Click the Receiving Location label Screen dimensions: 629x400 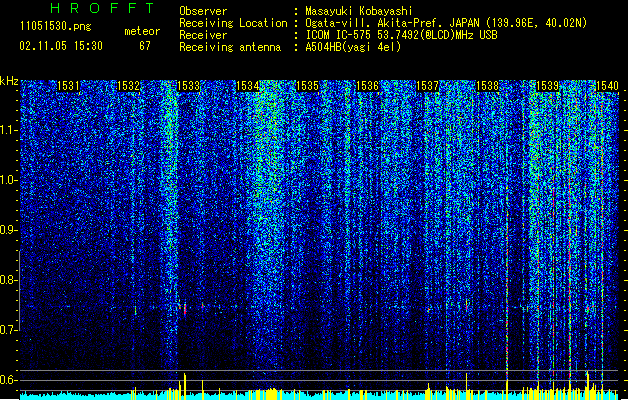[x=233, y=23]
